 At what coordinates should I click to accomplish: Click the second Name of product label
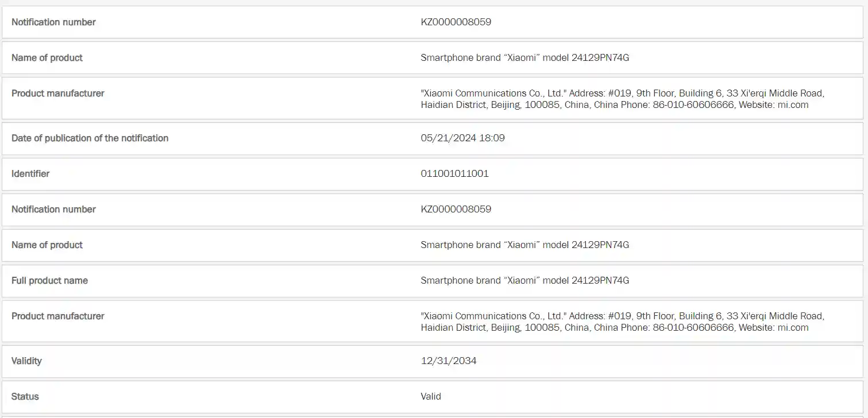pyautogui.click(x=47, y=245)
